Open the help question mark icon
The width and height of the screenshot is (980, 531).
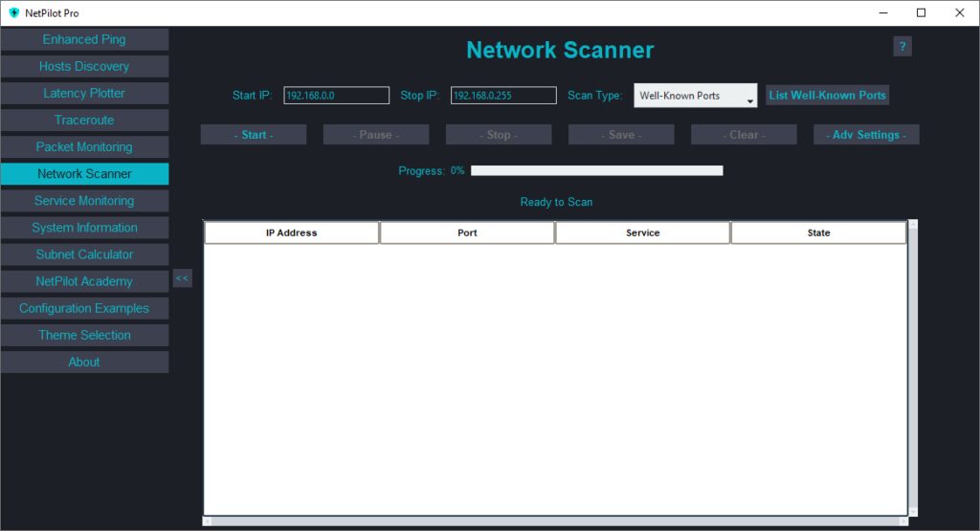point(902,46)
